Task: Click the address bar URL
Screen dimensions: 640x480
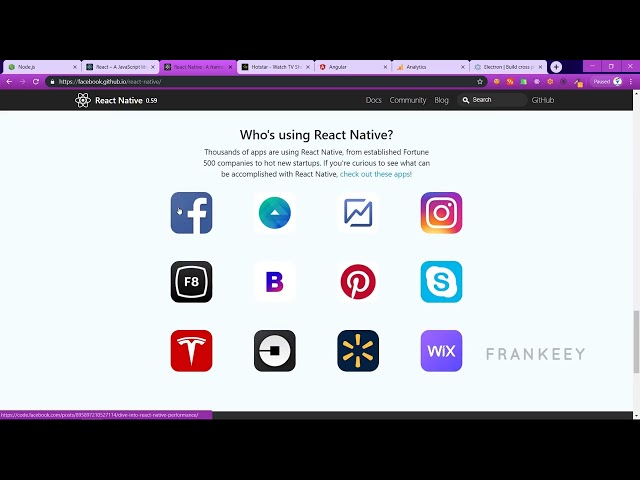Action: coord(110,82)
